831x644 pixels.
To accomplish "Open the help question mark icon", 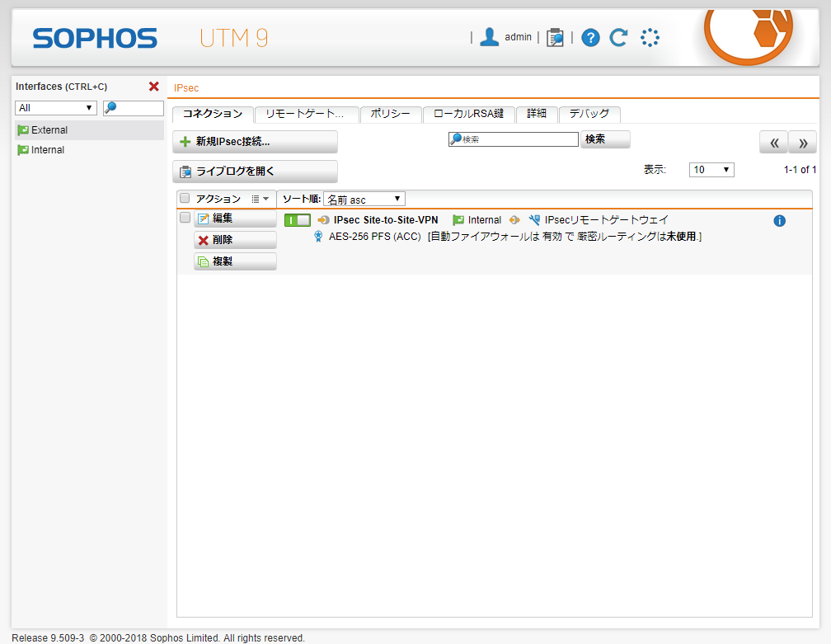I will tap(590, 37).
